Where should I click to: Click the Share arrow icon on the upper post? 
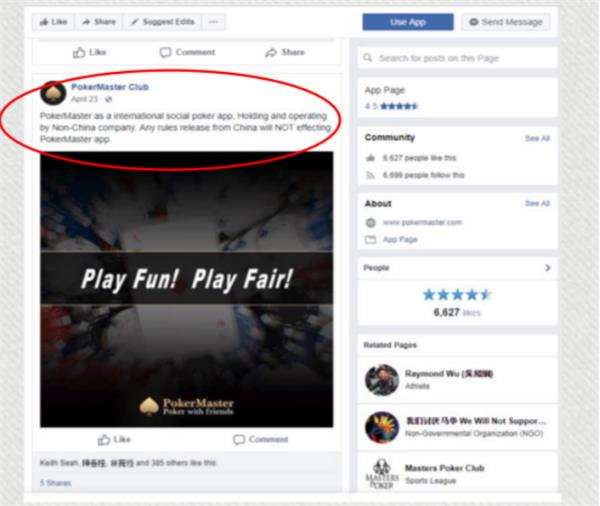click(271, 52)
